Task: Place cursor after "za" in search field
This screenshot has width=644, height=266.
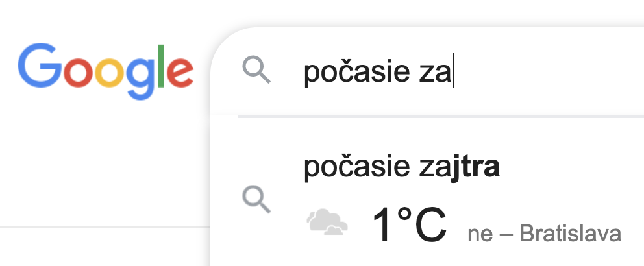Action: click(x=453, y=73)
